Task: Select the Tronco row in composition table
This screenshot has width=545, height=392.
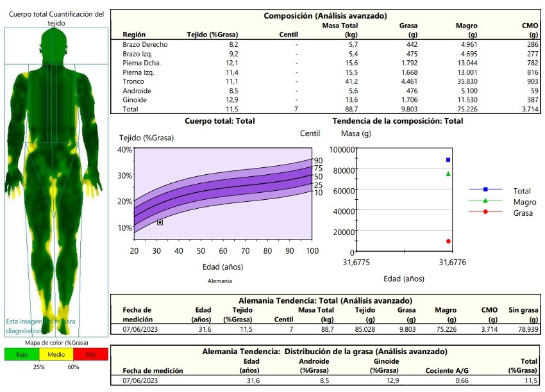Action: pyautogui.click(x=133, y=81)
